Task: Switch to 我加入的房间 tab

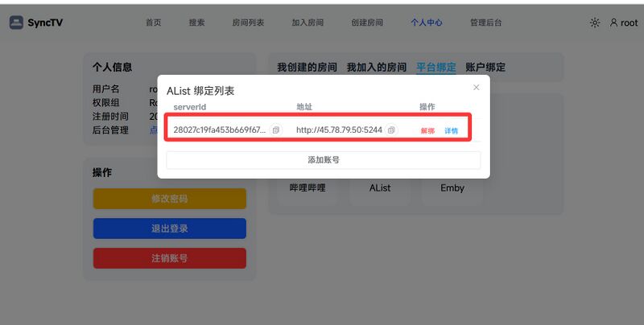Action: click(x=377, y=68)
